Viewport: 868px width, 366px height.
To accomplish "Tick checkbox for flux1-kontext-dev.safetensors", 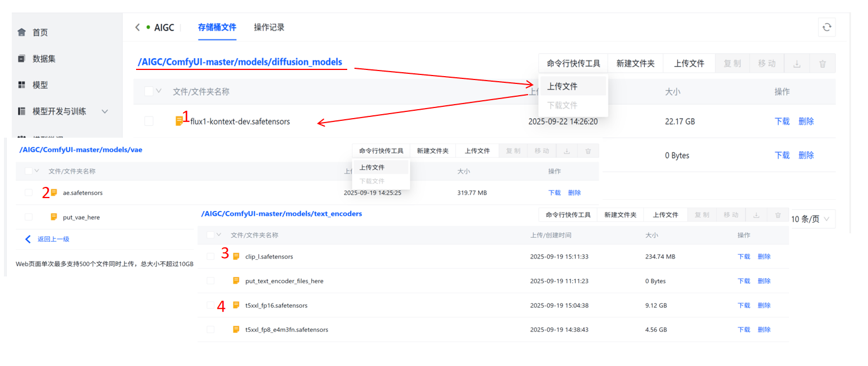I will click(x=148, y=121).
